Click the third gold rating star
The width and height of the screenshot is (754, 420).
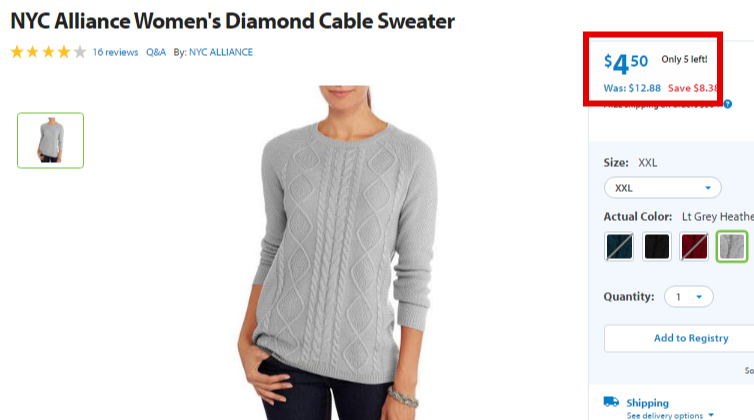tap(48, 52)
